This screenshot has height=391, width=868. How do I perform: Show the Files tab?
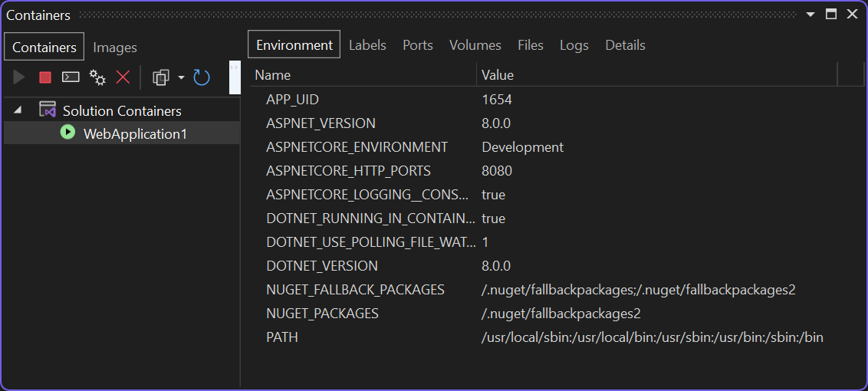click(531, 45)
